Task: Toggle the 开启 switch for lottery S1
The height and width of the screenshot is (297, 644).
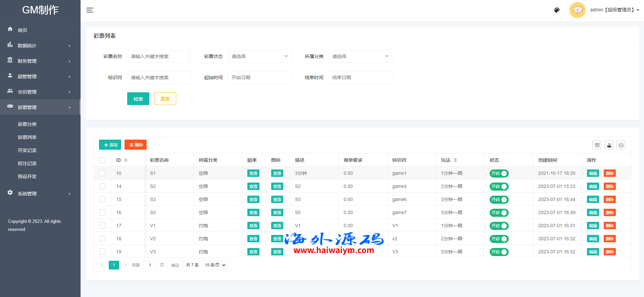Action: (x=499, y=174)
